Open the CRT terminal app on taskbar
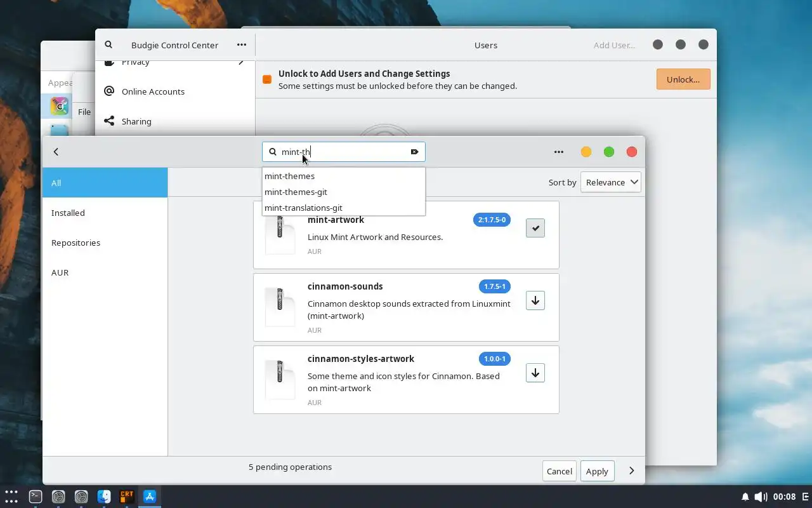812x508 pixels. point(127,497)
